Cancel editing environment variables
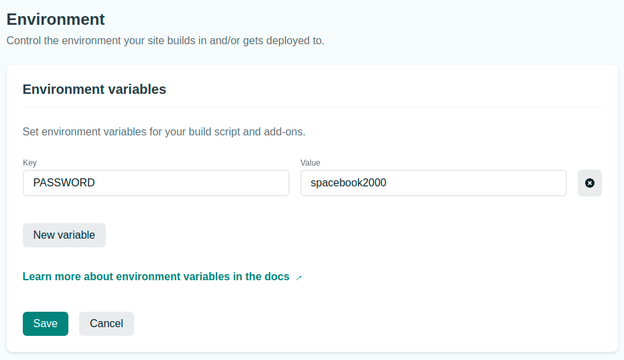The width and height of the screenshot is (624, 360). (x=106, y=323)
